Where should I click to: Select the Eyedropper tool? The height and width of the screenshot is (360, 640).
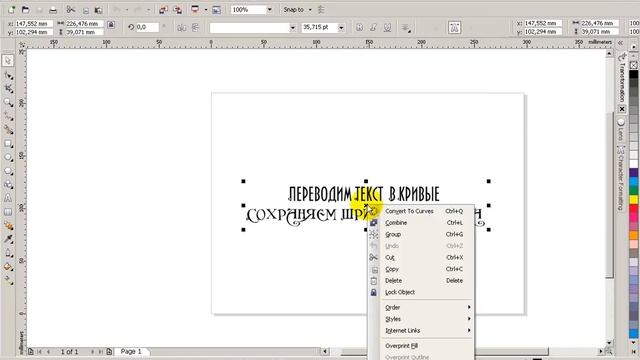[8, 239]
